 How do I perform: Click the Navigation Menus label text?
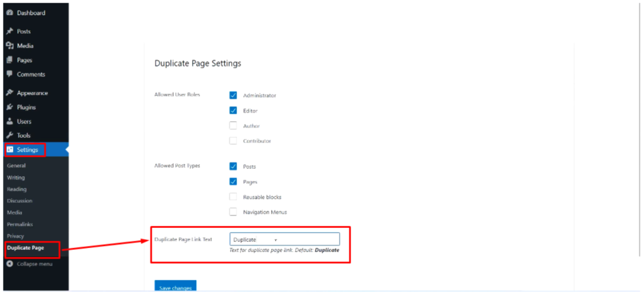pyautogui.click(x=265, y=212)
